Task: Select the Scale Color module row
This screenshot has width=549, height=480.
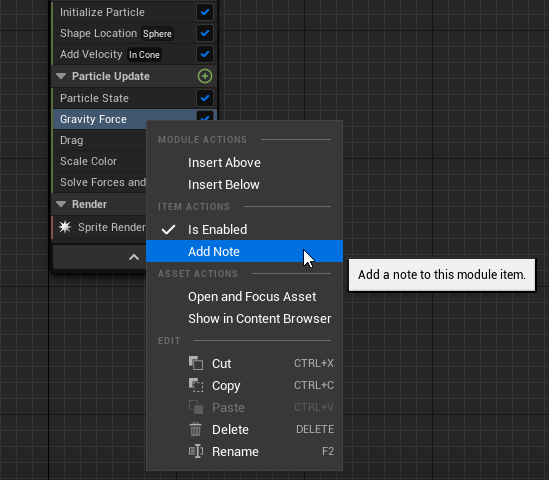Action: coord(99,161)
